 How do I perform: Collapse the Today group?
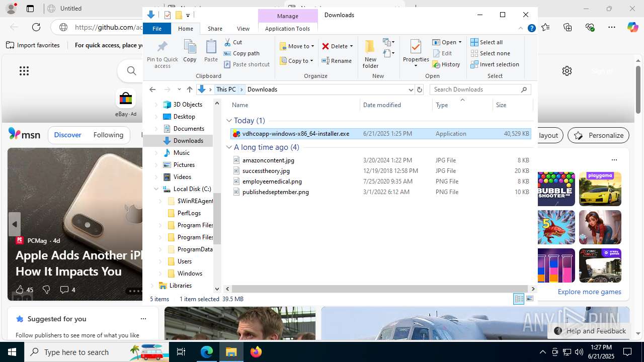(x=229, y=121)
